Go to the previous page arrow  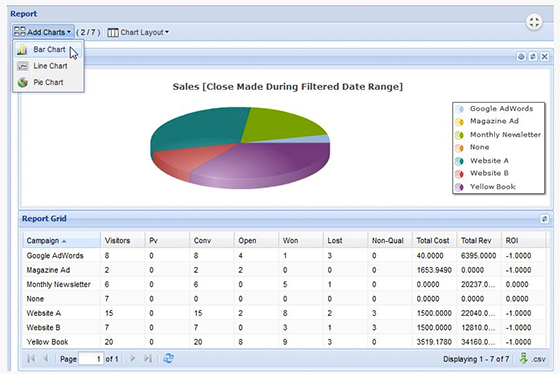[45, 358]
